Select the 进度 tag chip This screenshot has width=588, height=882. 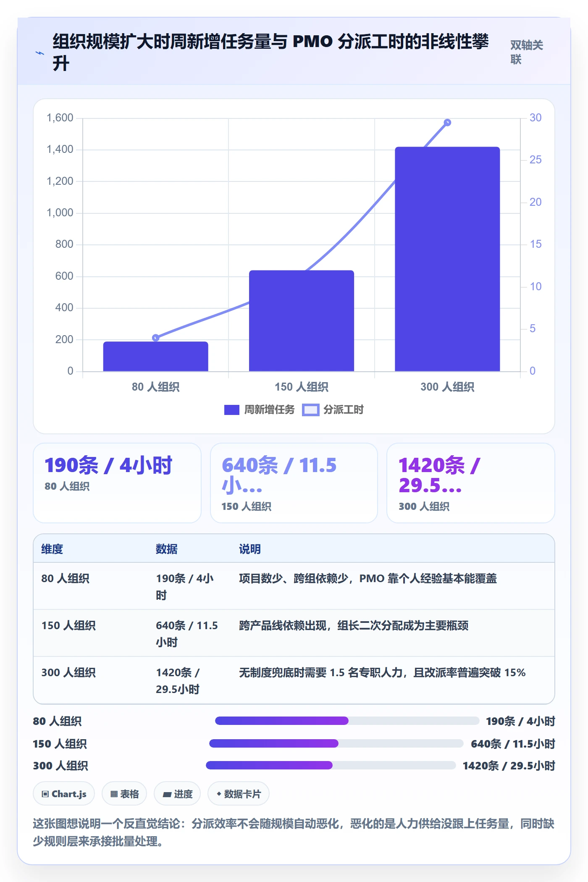point(177,794)
